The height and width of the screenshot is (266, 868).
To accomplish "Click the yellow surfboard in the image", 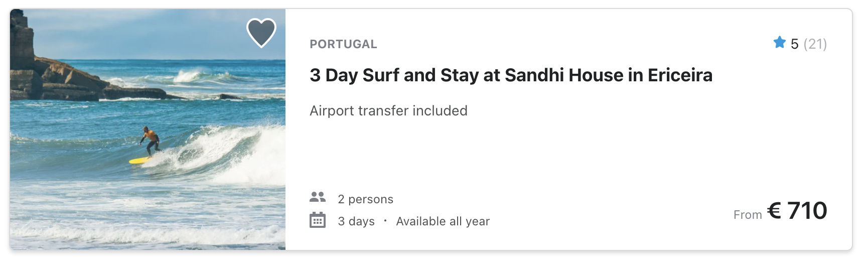I will 140,161.
